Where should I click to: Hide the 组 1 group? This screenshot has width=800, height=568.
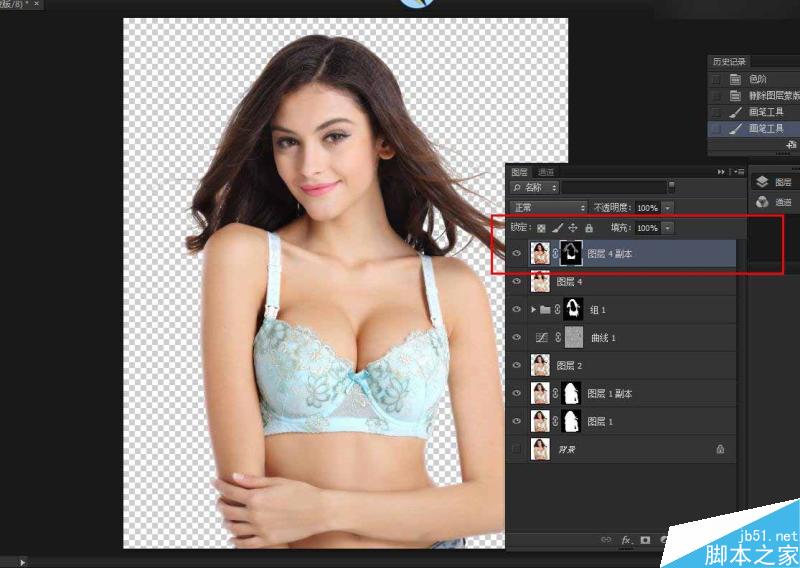(517, 310)
